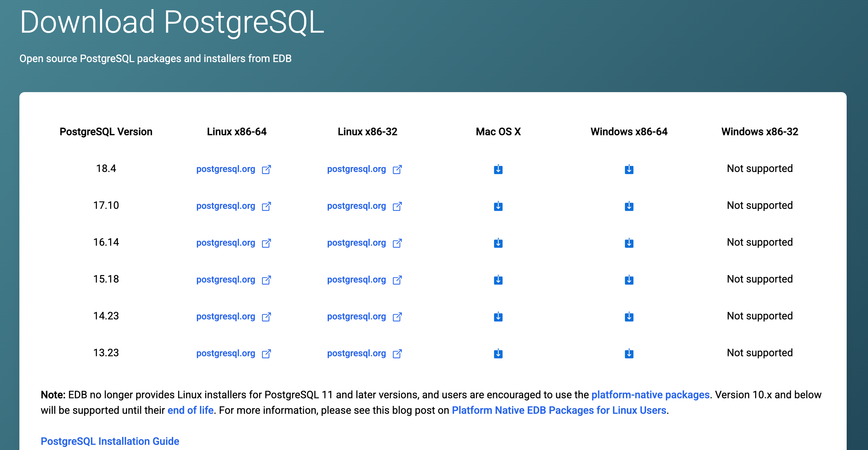Image resolution: width=868 pixels, height=450 pixels.
Task: Click Not supported in the 18.4 row
Action: coord(759,168)
